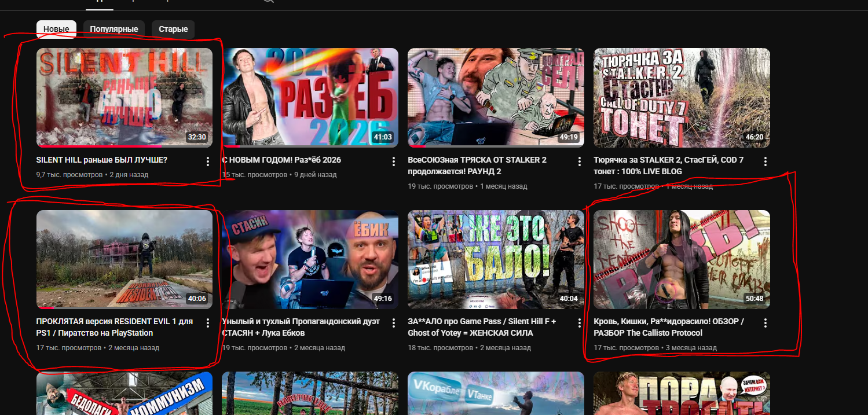Viewport: 868px width, 415px height.
Task: Open the БЕДОЛАГИ КОММУНИЗМ thumbnail
Action: [x=124, y=394]
